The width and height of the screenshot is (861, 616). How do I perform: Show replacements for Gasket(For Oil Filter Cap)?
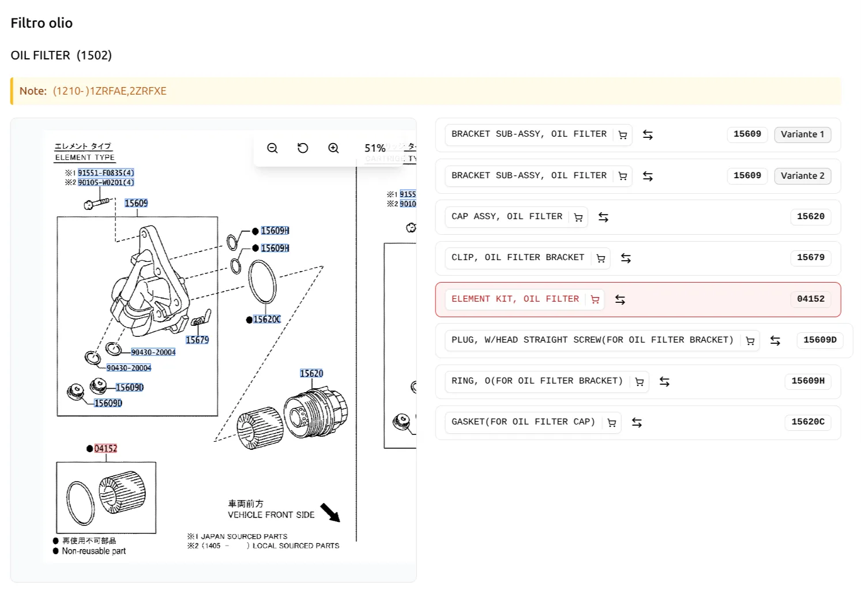(637, 422)
